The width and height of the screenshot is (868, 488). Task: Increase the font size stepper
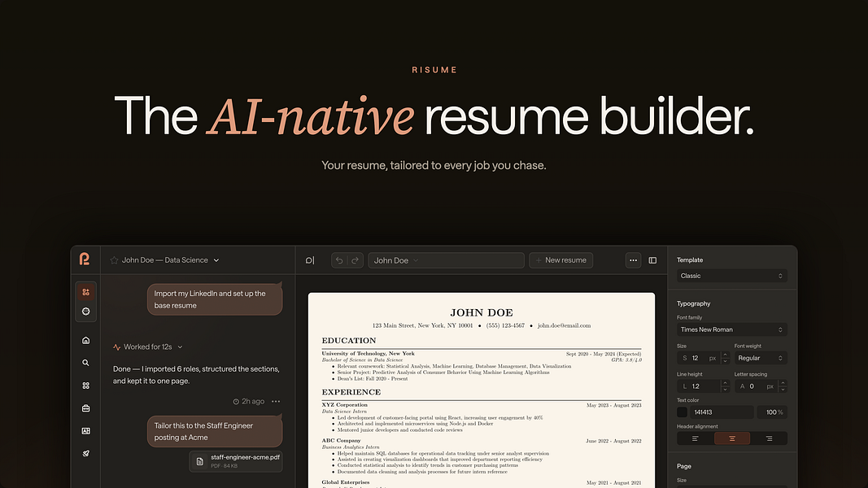(x=725, y=355)
